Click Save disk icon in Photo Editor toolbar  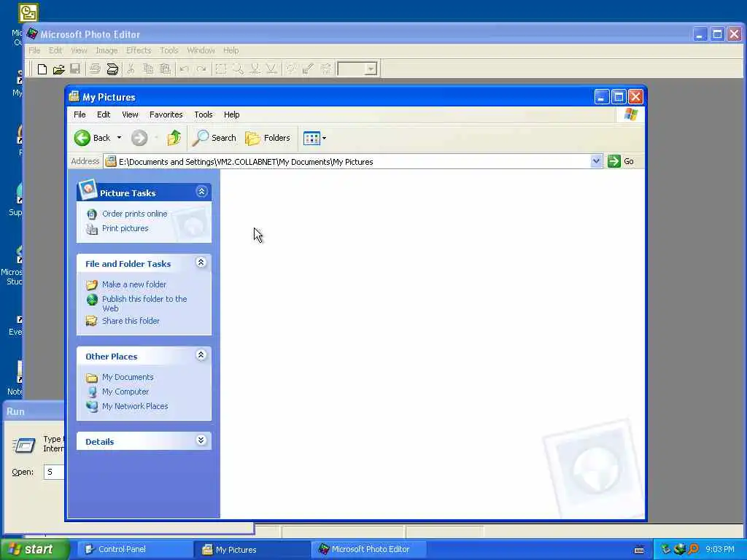pyautogui.click(x=75, y=69)
